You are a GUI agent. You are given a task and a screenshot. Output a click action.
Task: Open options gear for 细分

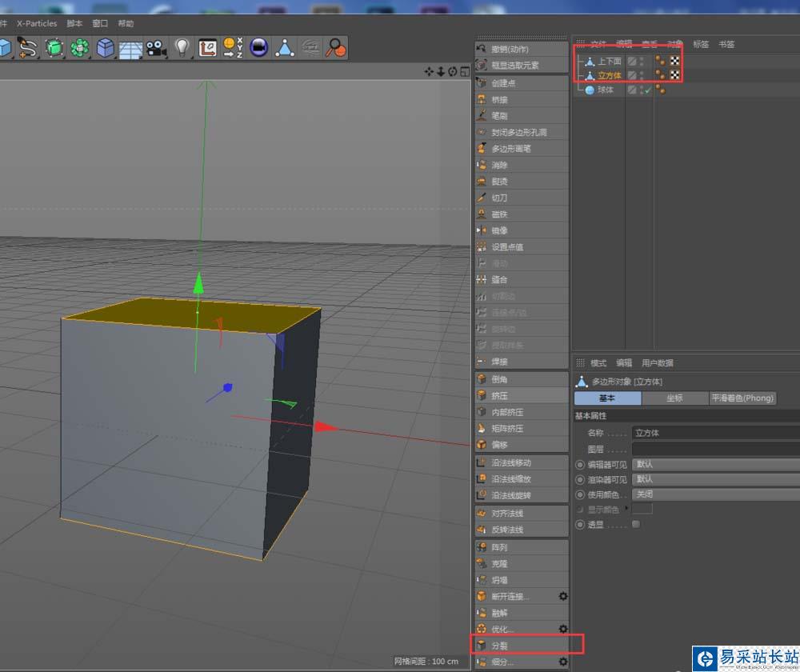tap(562, 662)
